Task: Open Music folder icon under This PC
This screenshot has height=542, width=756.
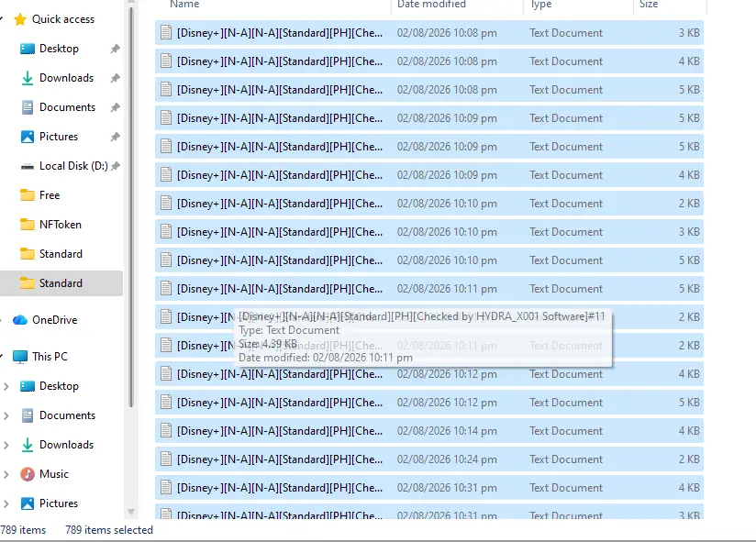Action: pos(28,474)
